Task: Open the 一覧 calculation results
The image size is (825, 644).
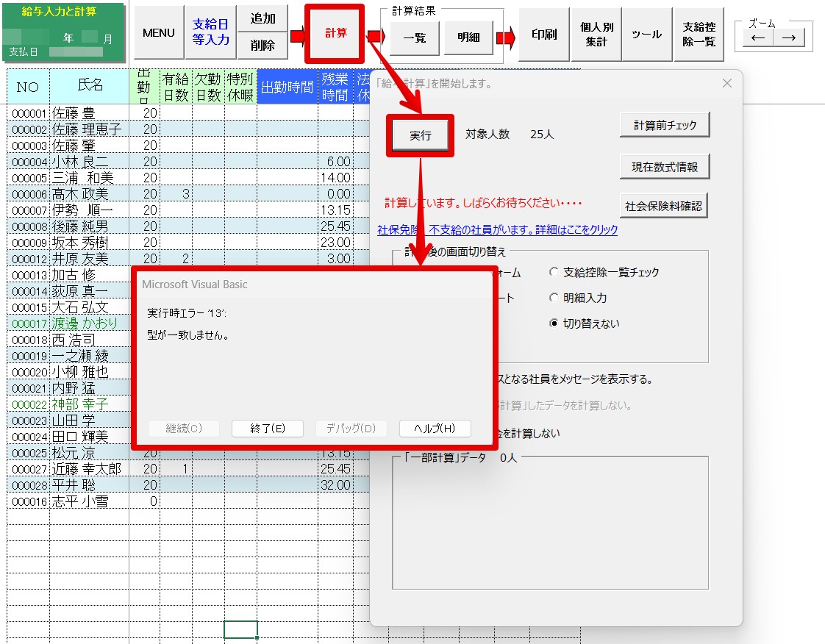Action: tap(415, 37)
